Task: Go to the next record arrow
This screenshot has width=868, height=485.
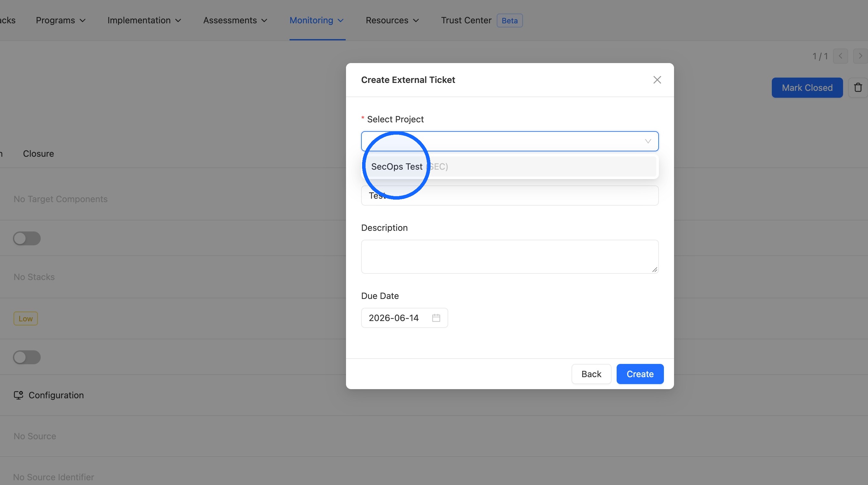Action: (x=860, y=56)
